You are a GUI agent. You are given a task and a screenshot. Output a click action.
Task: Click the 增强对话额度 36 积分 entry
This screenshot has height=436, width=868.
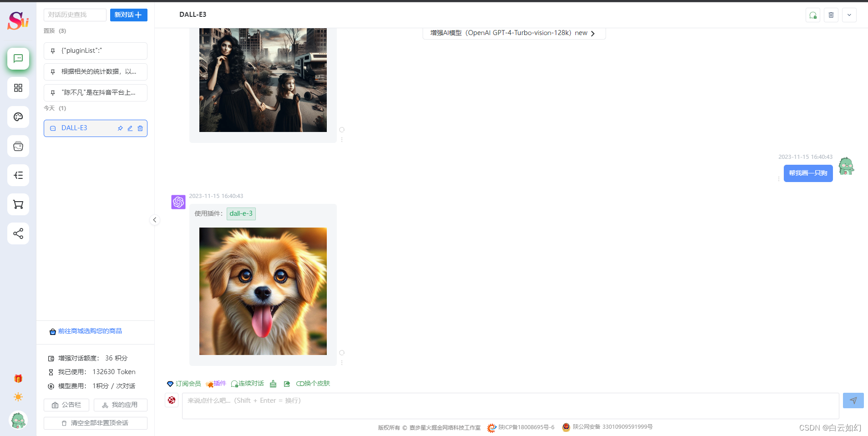[x=88, y=359]
